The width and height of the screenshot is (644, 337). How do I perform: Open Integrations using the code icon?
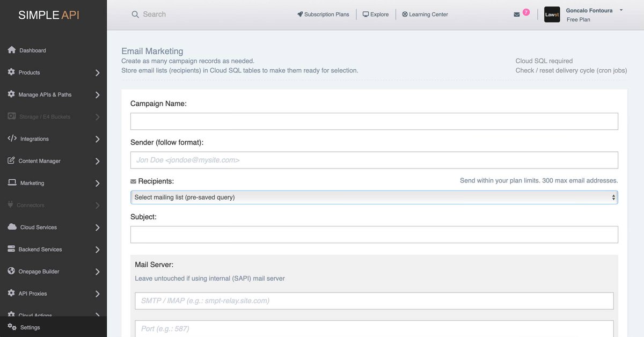(11, 137)
